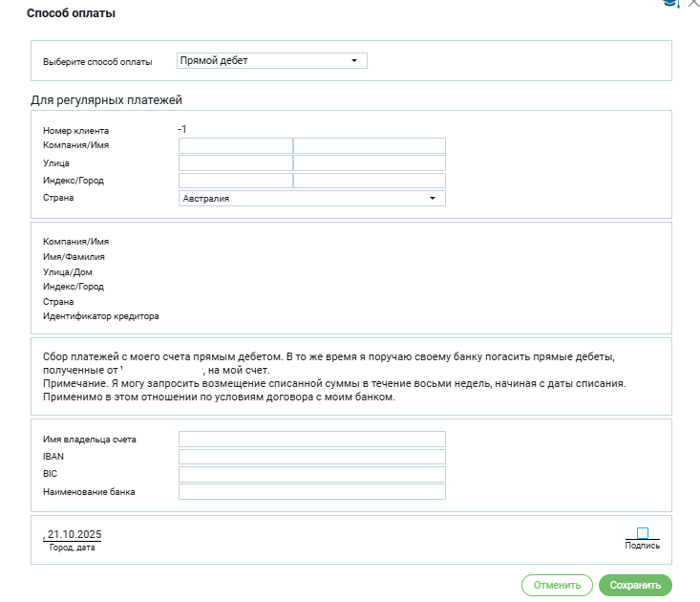Click the Город, дата field with 21.10.2025
This screenshot has height=602, width=700.
point(73,533)
